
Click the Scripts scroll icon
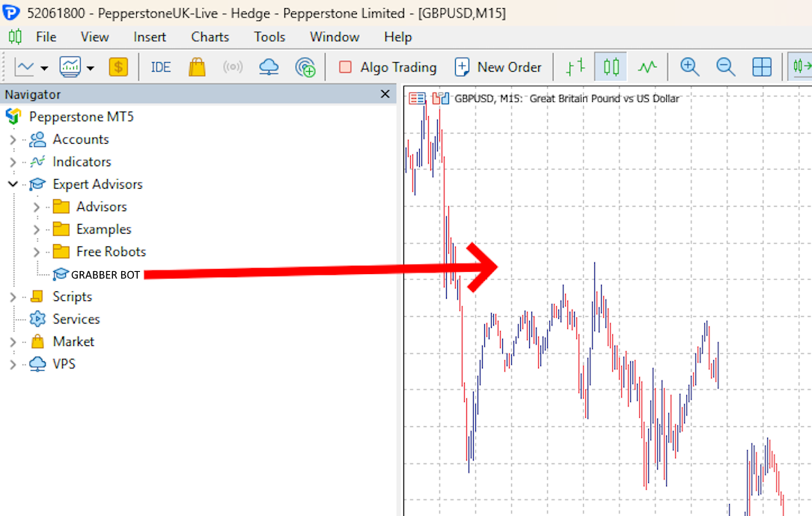click(37, 297)
